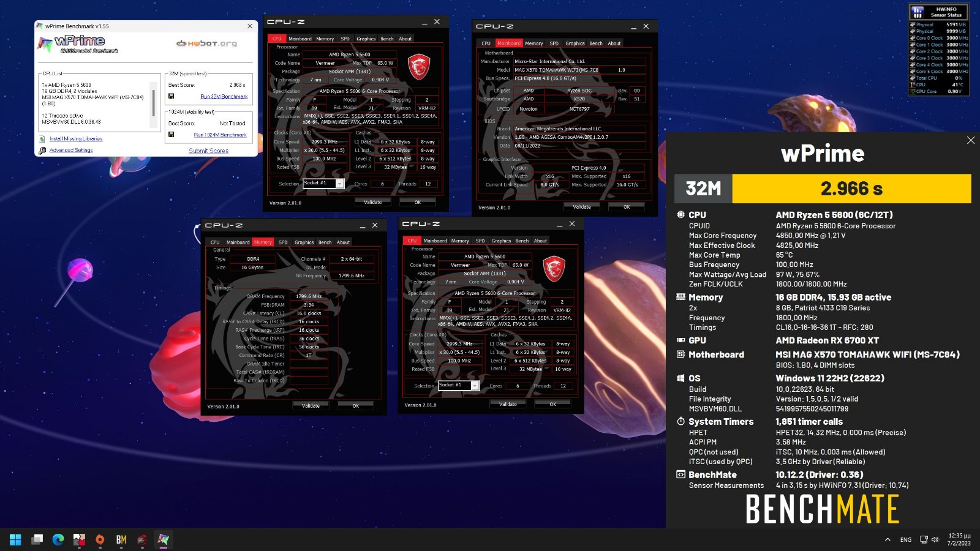Click OK in bottom-right CPU-Z window
This screenshot has width=980, height=551.
point(552,404)
